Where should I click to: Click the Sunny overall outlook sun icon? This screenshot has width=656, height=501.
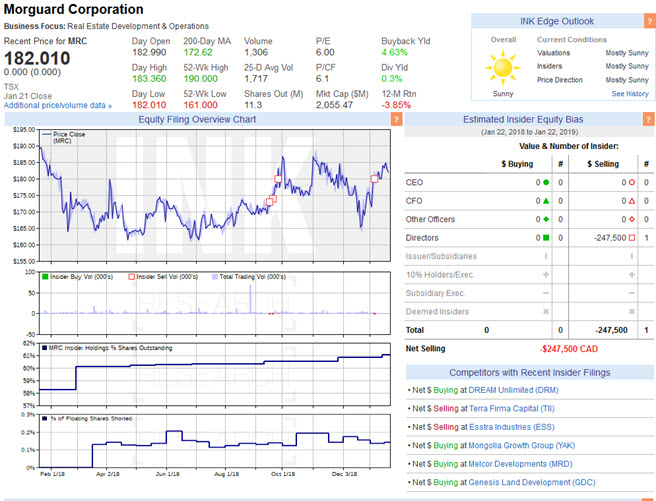pos(502,67)
